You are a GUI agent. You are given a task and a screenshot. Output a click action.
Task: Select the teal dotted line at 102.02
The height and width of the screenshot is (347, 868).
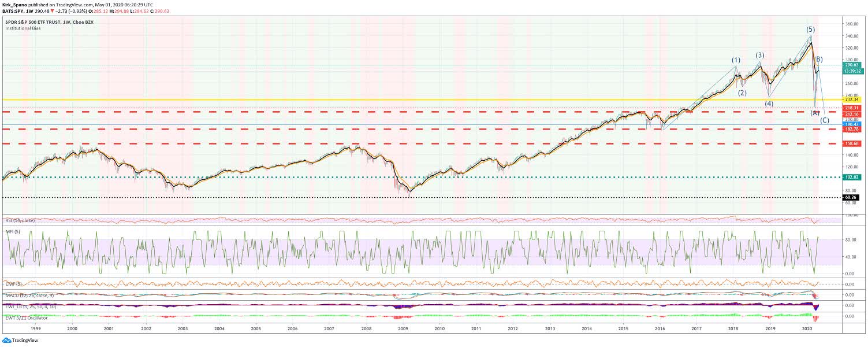click(x=422, y=178)
